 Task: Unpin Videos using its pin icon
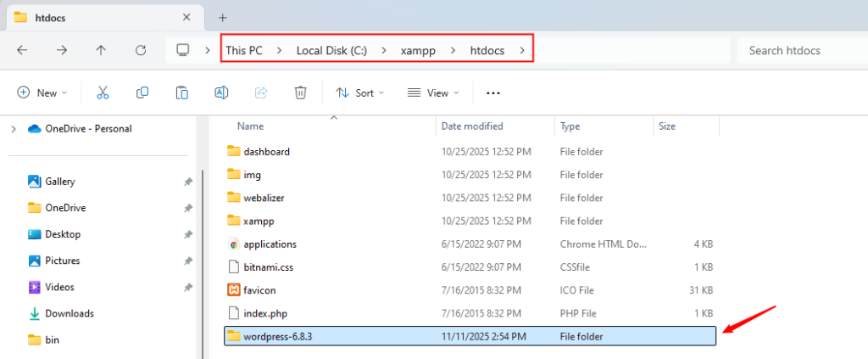click(x=188, y=287)
